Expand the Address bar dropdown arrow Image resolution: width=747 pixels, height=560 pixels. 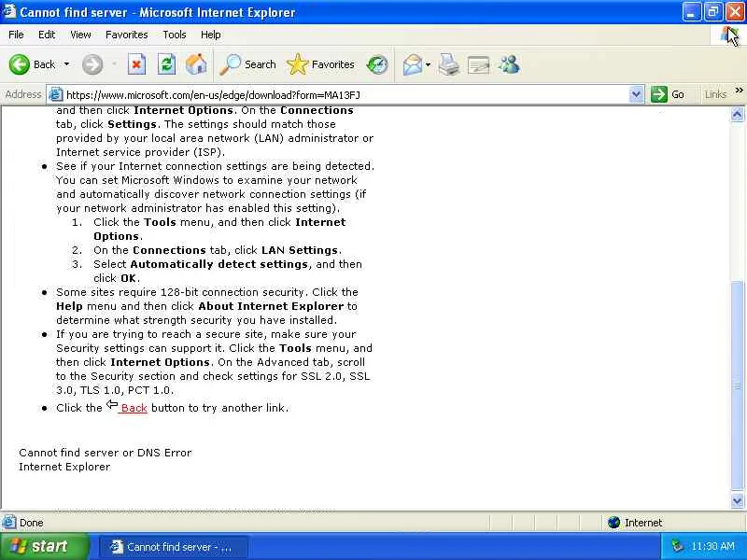tap(636, 95)
